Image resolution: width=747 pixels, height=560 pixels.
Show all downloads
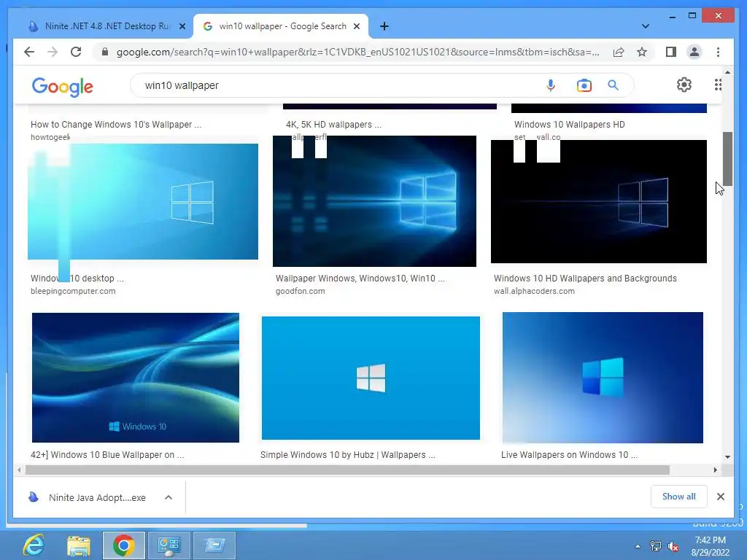tap(679, 497)
